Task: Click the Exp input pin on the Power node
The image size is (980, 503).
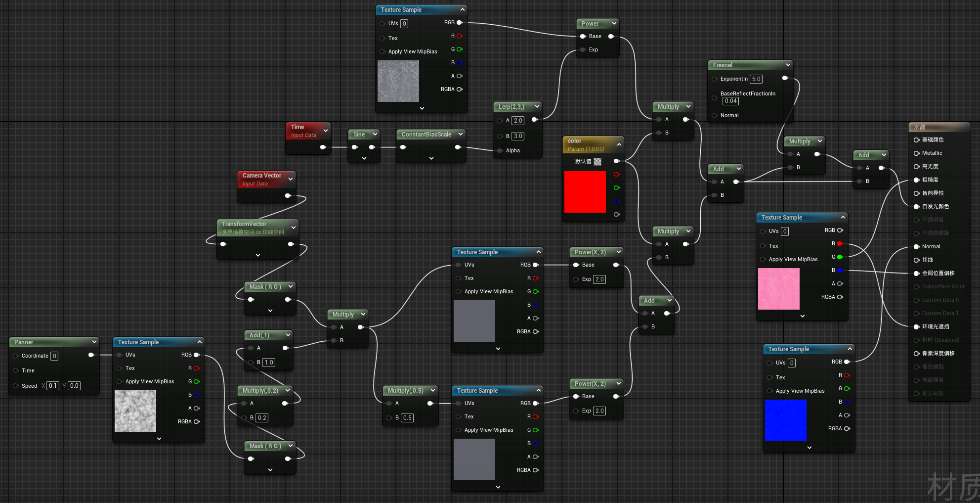Action: click(583, 50)
